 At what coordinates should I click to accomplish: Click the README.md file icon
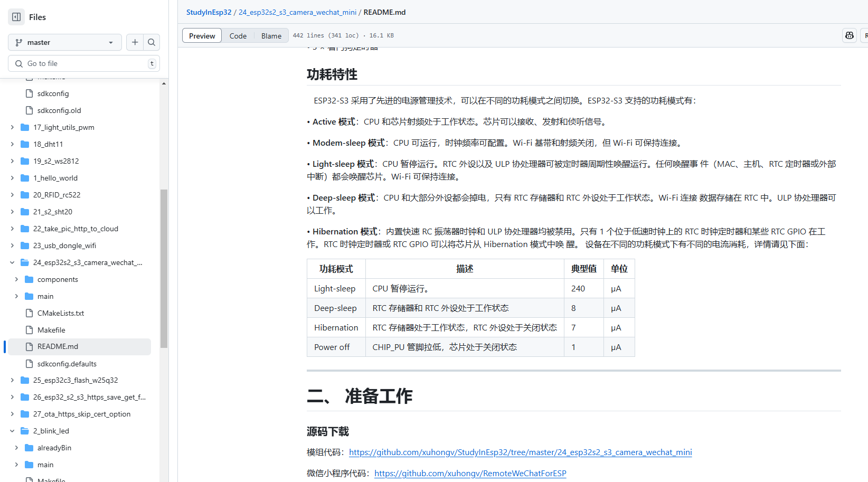tap(30, 347)
